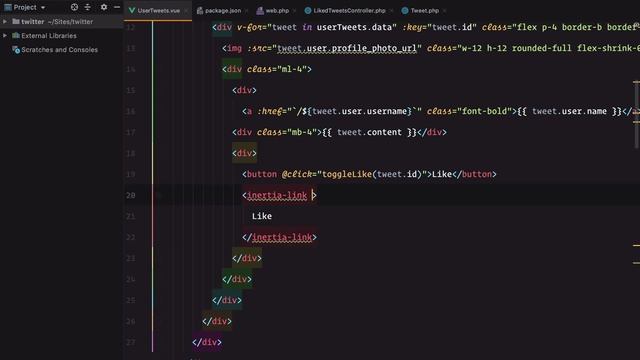Screen dimensions: 640x360
Task: Click the 'ml-4' class value
Action: tap(292, 69)
